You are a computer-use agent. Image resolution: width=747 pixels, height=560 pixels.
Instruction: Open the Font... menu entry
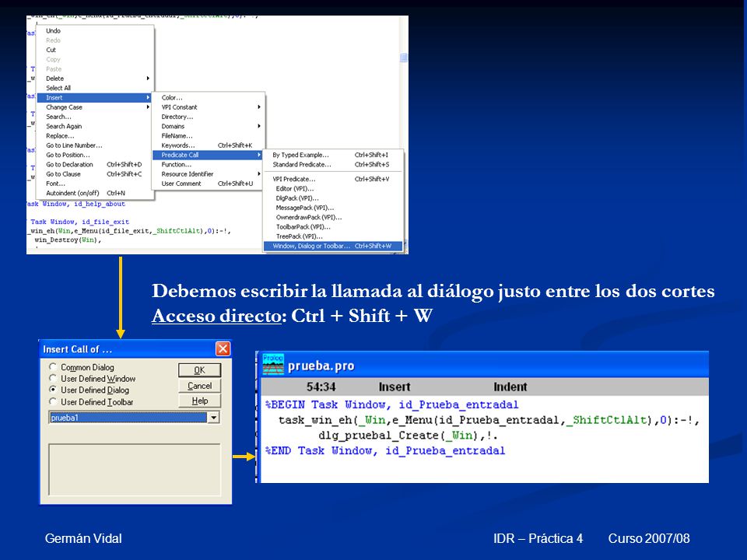pos(95,184)
